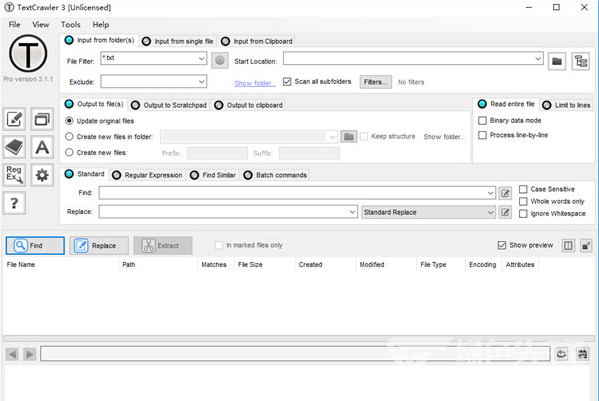This screenshot has width=599, height=401.
Task: Open the RegEx tester icon
Action: point(15,175)
